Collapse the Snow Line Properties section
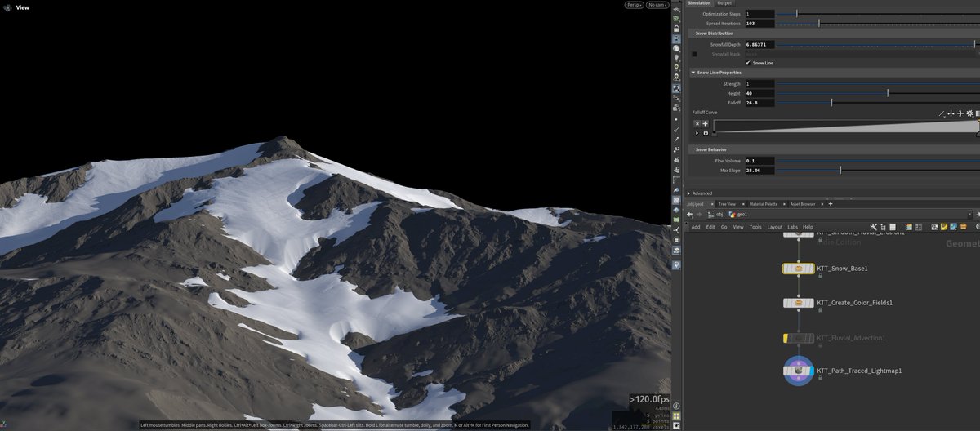 coord(693,73)
